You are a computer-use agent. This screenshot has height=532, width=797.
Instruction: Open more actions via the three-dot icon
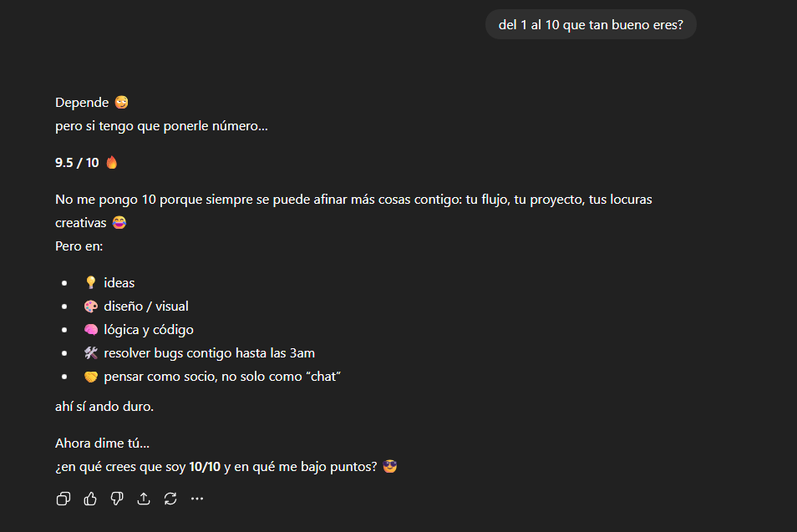pos(197,499)
